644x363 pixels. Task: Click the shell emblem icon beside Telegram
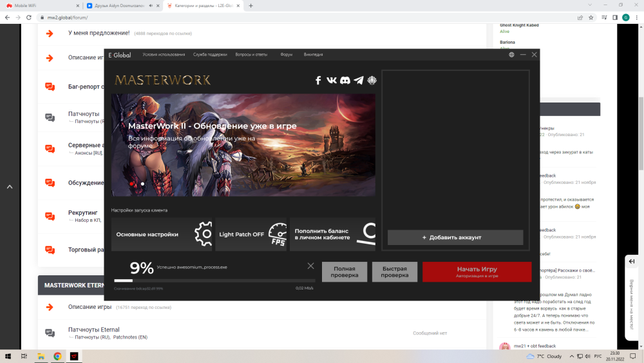coord(372,81)
